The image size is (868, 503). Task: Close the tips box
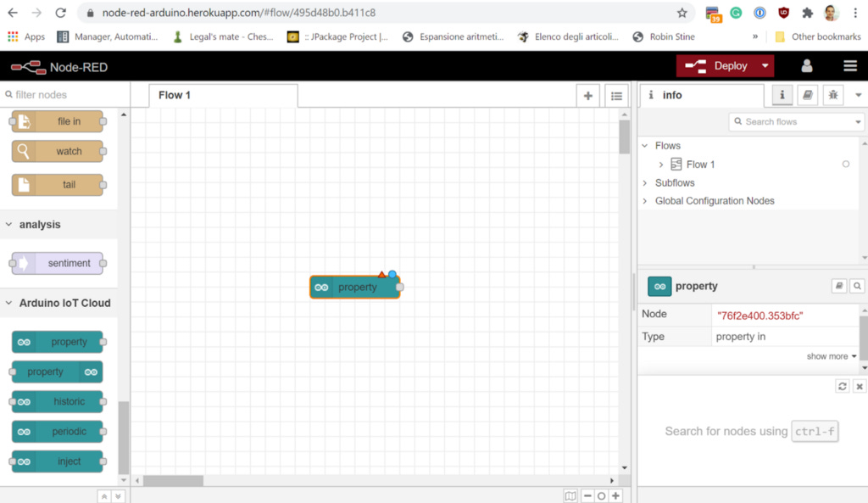860,386
